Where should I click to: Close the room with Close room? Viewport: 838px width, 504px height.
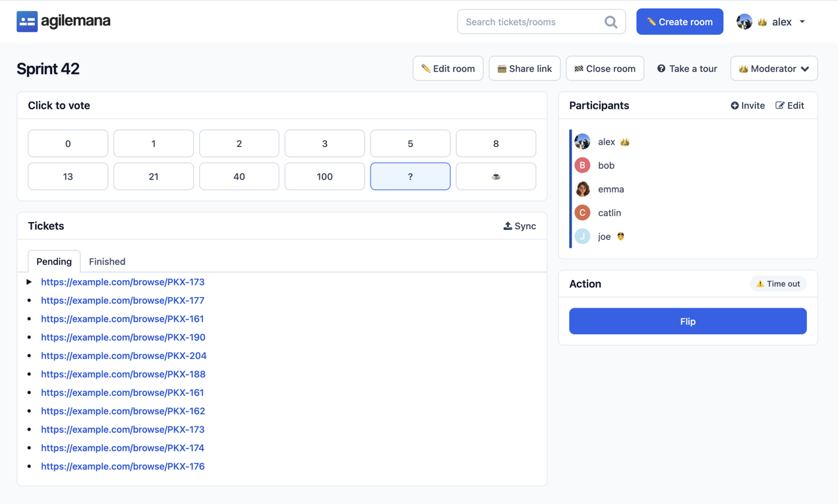pyautogui.click(x=605, y=69)
